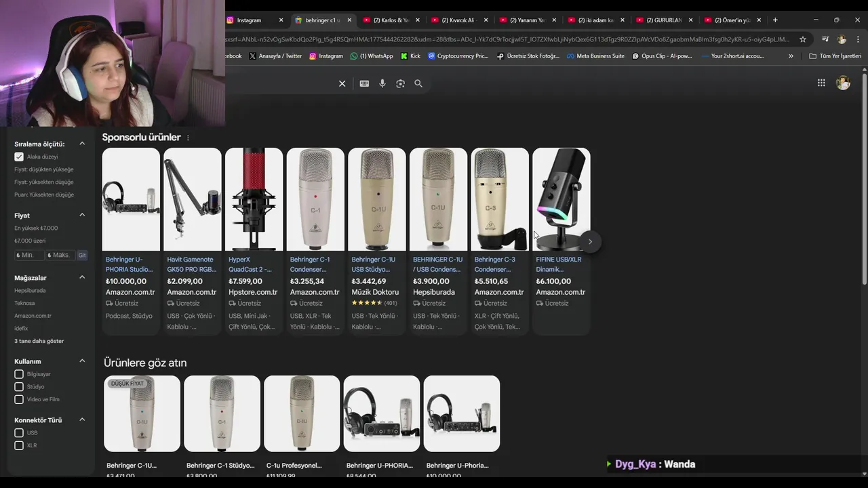Click the address bar URL
Image resolution: width=868 pixels, height=488 pixels.
(509, 39)
